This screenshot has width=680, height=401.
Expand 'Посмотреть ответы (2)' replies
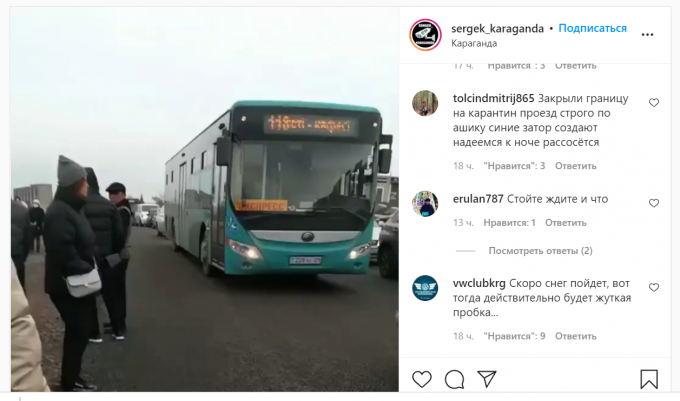click(x=540, y=251)
